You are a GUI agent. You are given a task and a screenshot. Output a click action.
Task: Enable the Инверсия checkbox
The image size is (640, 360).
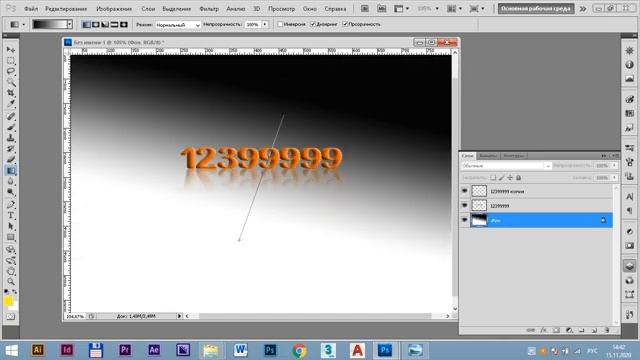pyautogui.click(x=280, y=24)
